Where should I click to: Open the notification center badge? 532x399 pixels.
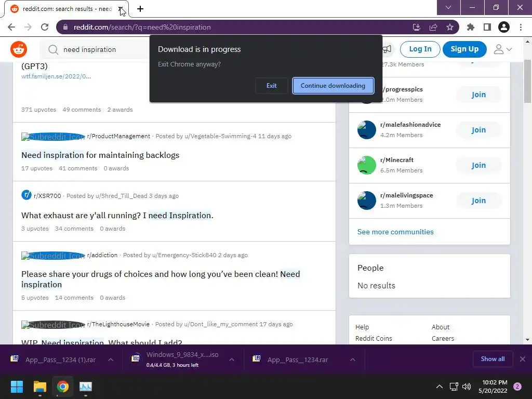(517, 387)
